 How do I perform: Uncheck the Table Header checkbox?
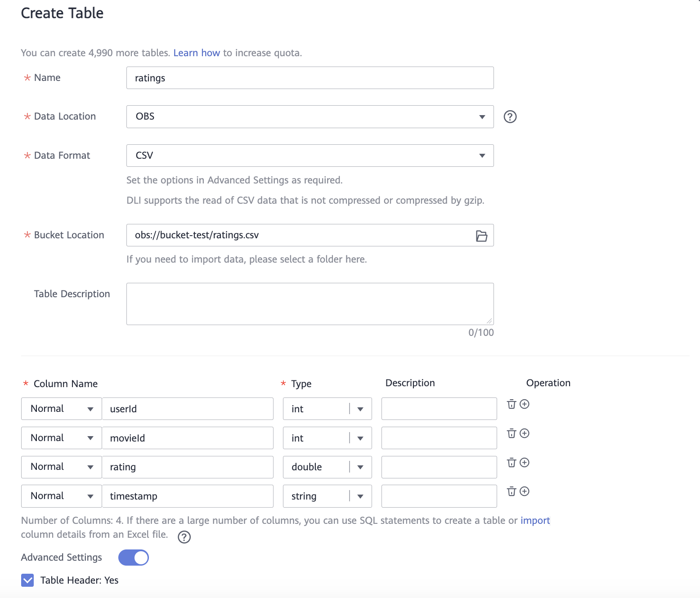click(x=27, y=580)
